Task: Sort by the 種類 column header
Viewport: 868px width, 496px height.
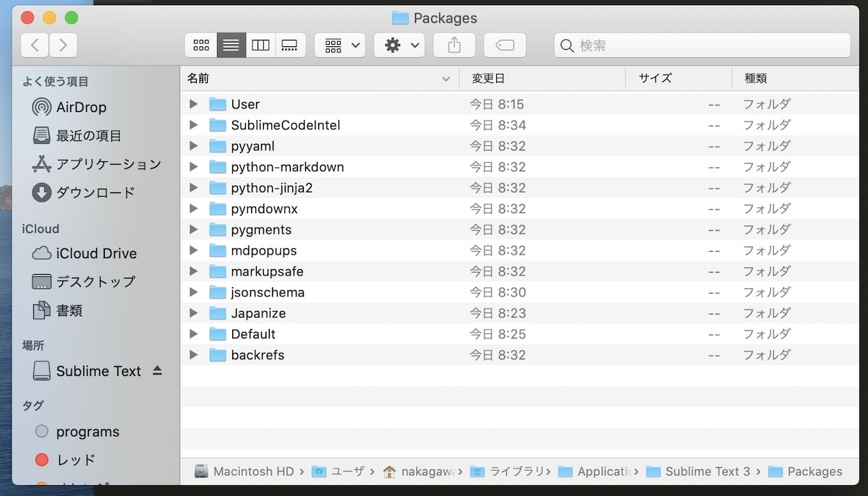Action: tap(796, 78)
